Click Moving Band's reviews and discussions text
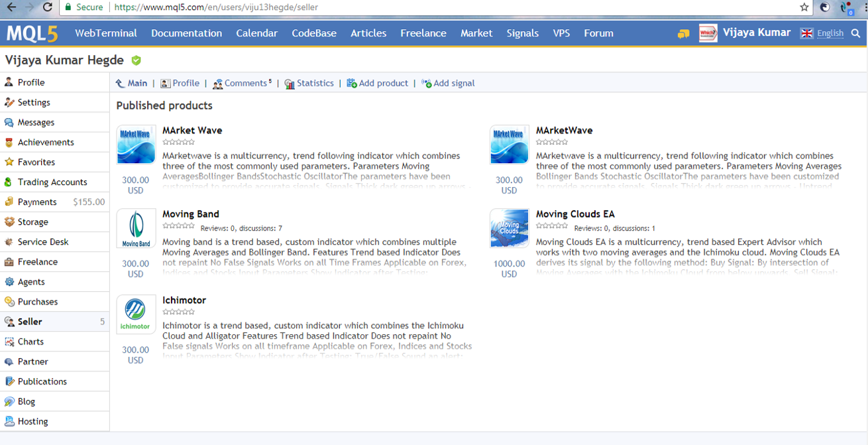868x445 pixels. point(241,228)
